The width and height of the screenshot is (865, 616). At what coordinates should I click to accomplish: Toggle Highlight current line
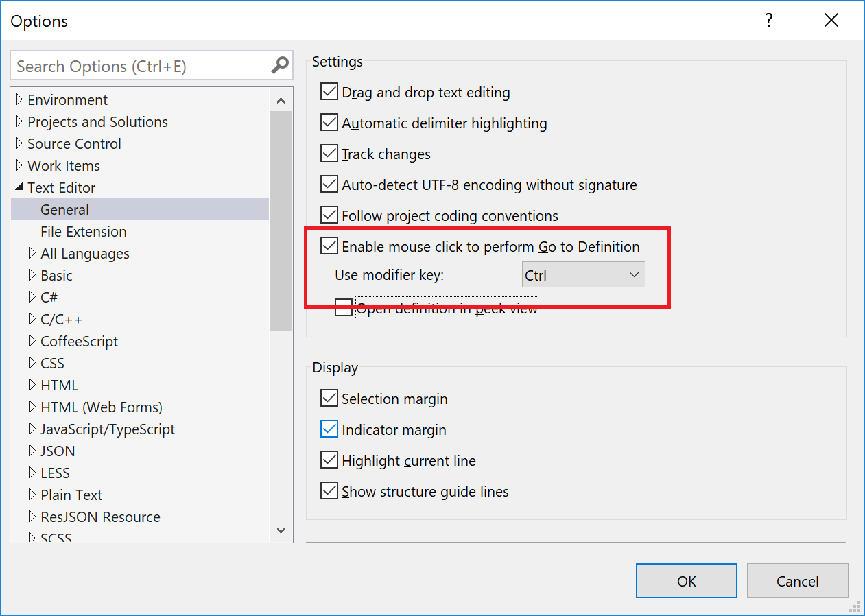[329, 460]
